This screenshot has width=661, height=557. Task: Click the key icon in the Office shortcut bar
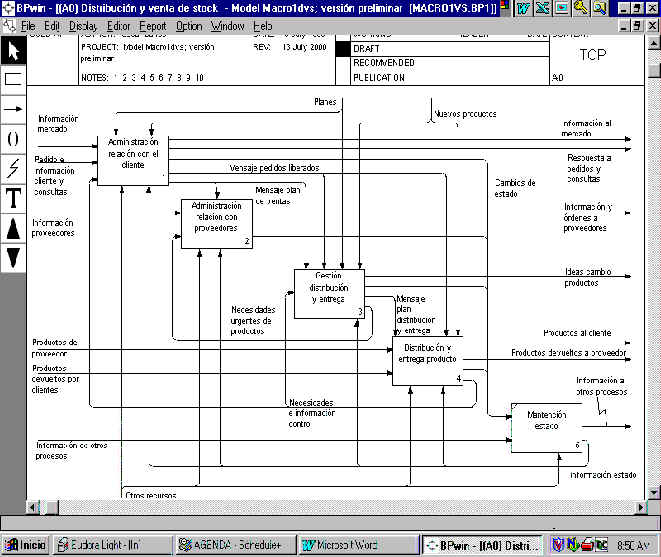(x=581, y=8)
